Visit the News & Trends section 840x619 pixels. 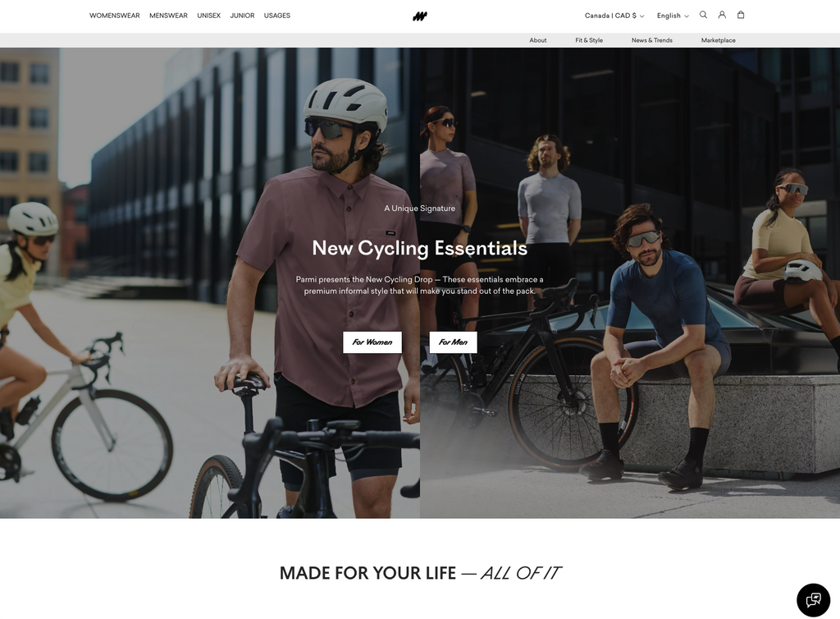click(x=651, y=40)
